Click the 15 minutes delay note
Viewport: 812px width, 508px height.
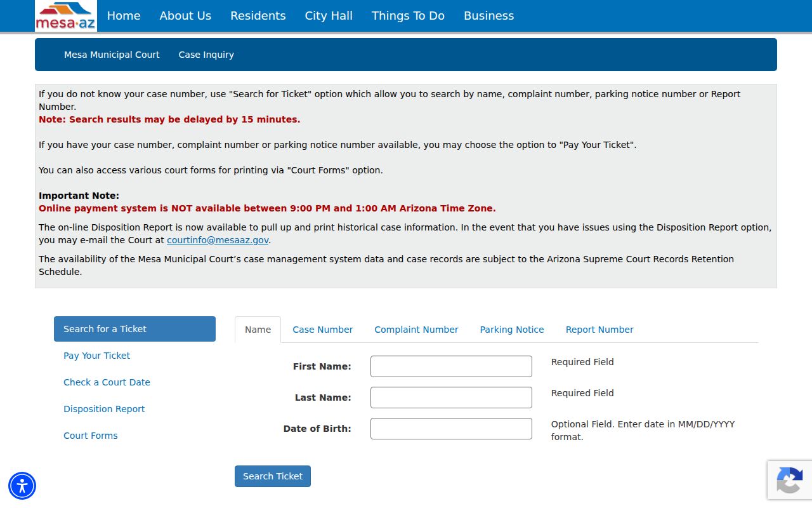169,119
